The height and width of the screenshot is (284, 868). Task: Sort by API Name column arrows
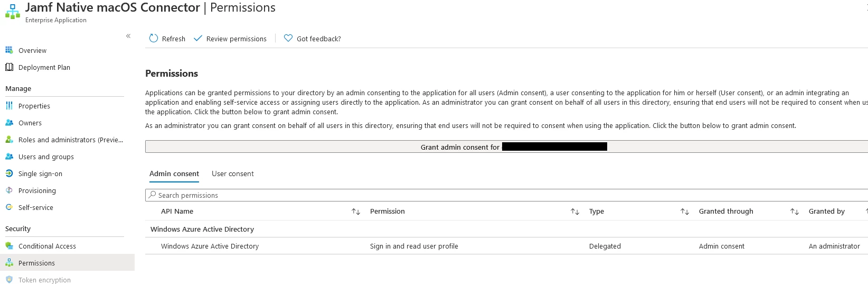[x=356, y=212]
